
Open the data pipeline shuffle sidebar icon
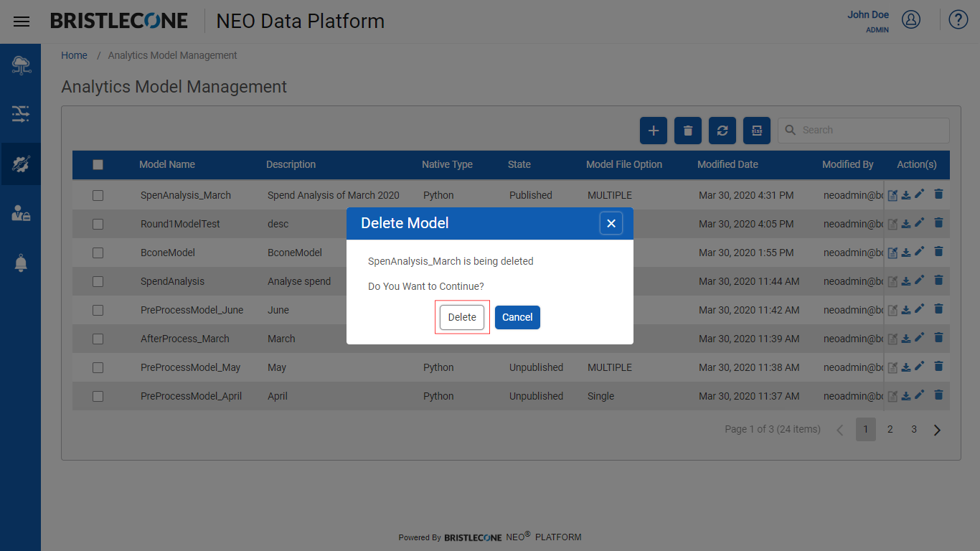point(21,114)
